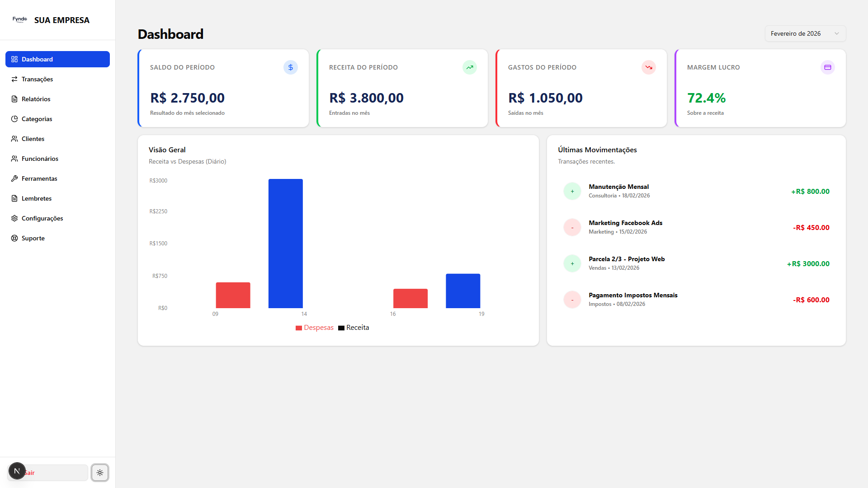Select the Parcela 2/3 - Projeto Web transaction

click(626, 259)
